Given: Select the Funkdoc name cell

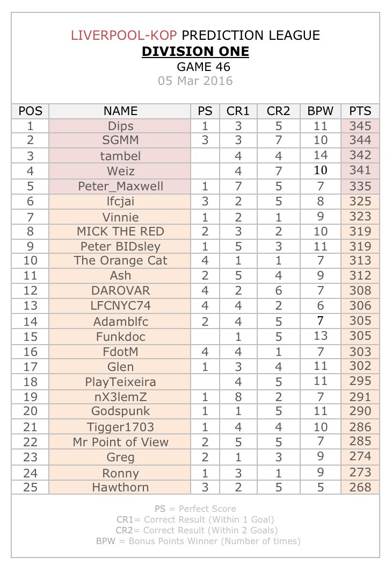Looking at the screenshot, I should (120, 337).
